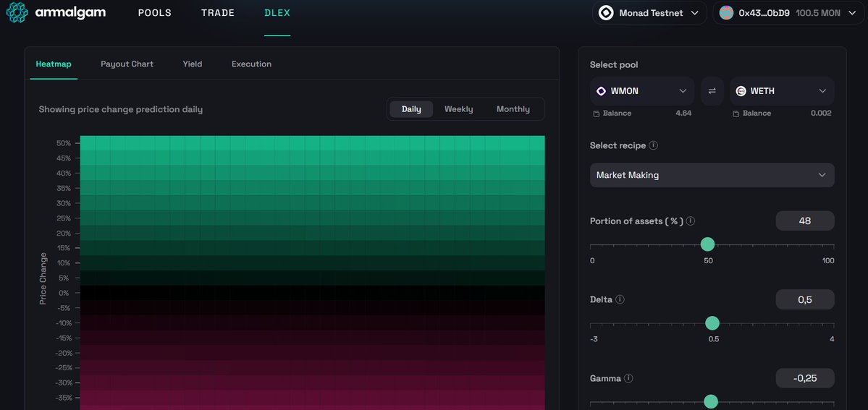
Task: Click the -35% y-axis label
Action: pos(64,398)
